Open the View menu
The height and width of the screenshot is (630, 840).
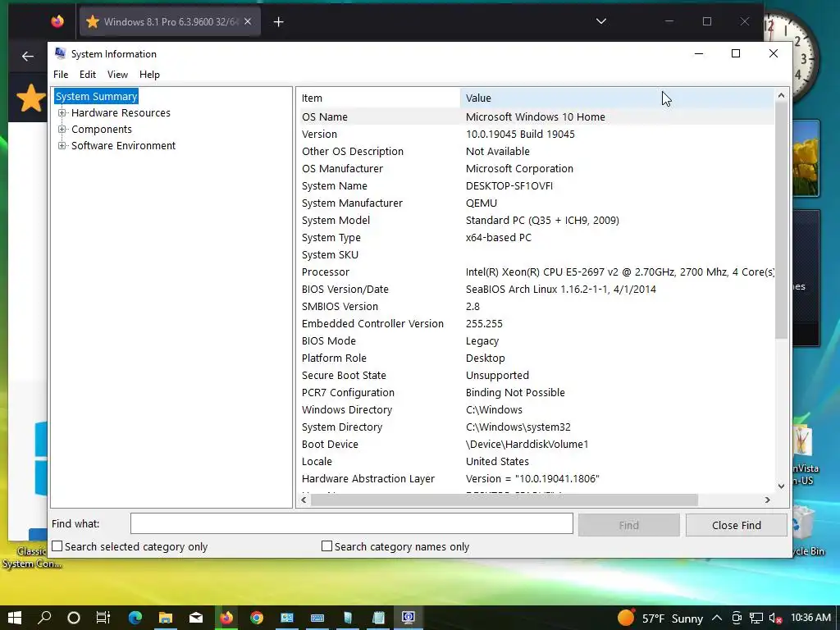pos(117,75)
